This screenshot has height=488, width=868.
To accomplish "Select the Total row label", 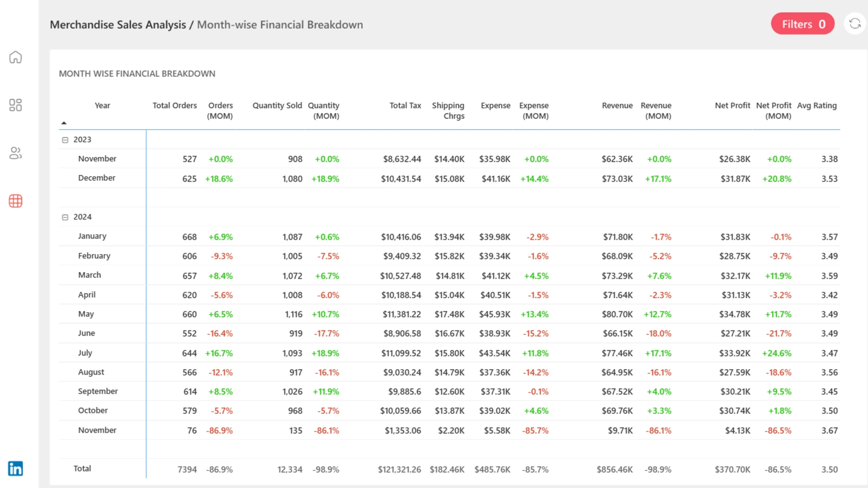I will [82, 469].
